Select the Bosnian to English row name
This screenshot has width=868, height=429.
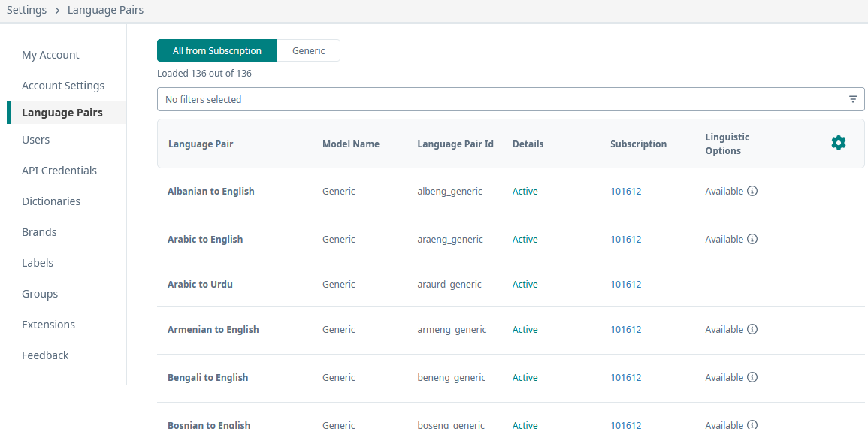(209, 425)
